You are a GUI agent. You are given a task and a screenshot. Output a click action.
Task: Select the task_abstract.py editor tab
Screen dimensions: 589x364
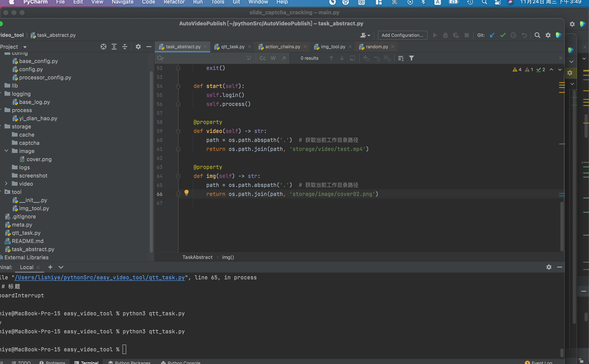tap(183, 46)
